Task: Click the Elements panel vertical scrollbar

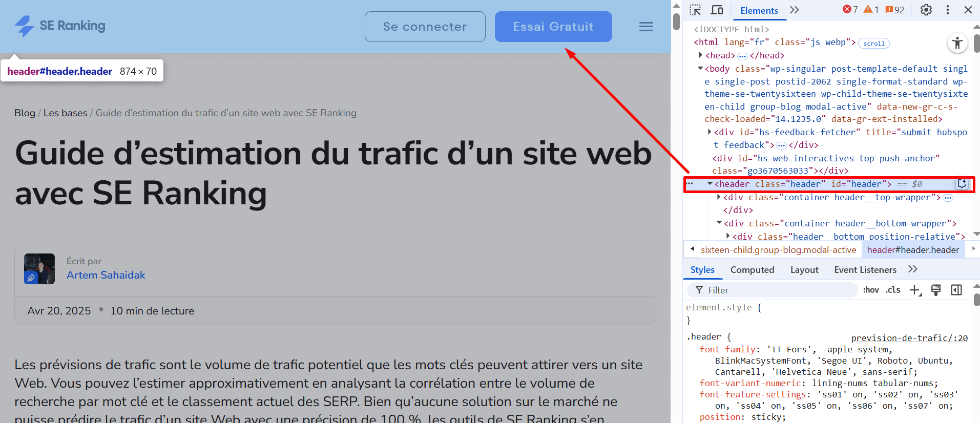Action: (976, 43)
